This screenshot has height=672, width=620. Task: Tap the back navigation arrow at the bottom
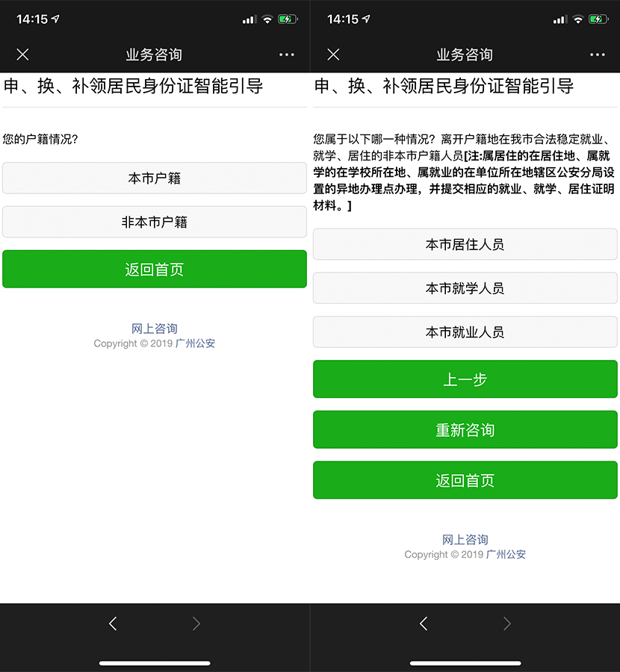tap(113, 623)
